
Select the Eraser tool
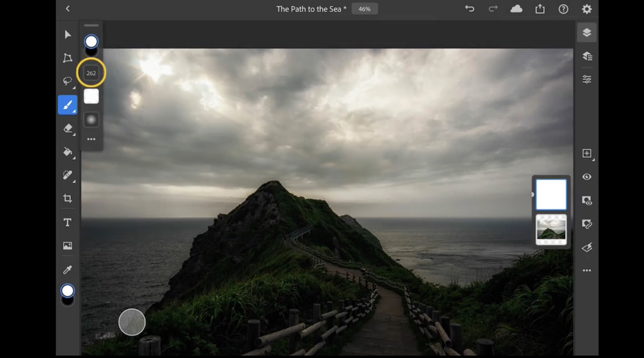pyautogui.click(x=68, y=128)
